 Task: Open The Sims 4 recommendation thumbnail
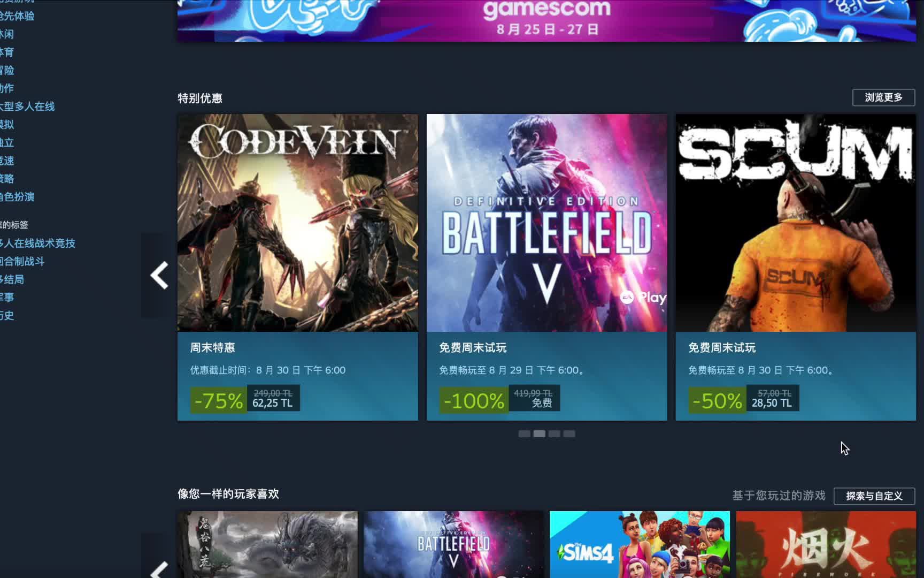click(x=640, y=544)
